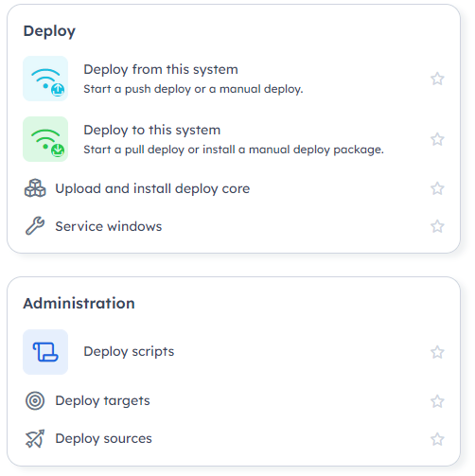Viewport: 475px width, 476px height.
Task: Click the green Deploy to this system icon
Action: [x=45, y=139]
